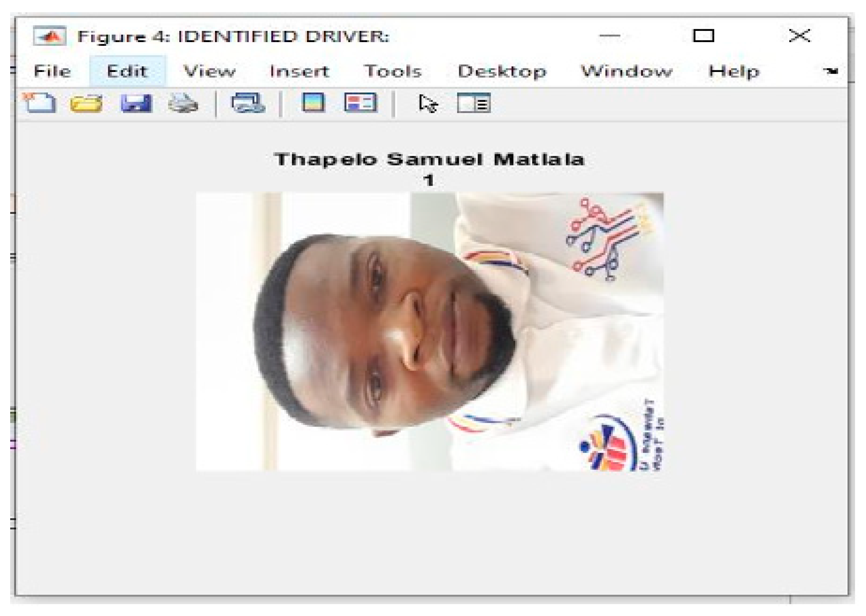
Task: Click the Open File folder icon
Action: coord(86,103)
